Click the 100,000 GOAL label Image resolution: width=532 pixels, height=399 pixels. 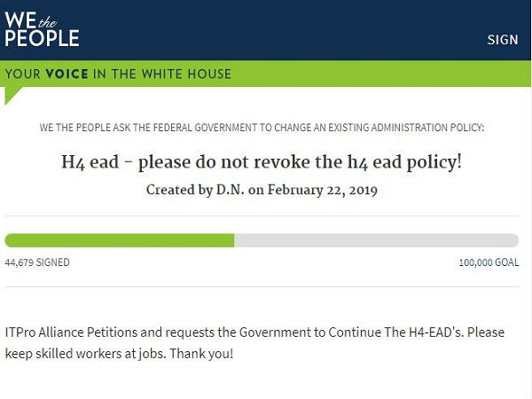click(489, 262)
